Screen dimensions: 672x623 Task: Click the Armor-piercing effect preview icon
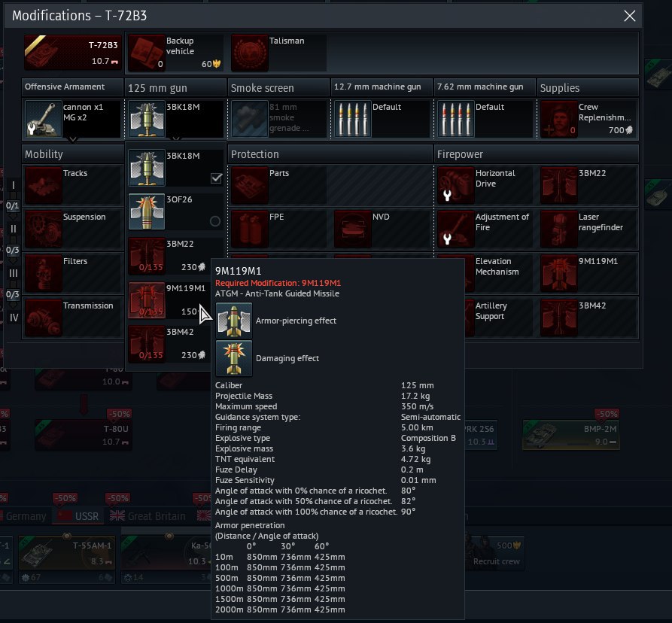(x=233, y=321)
